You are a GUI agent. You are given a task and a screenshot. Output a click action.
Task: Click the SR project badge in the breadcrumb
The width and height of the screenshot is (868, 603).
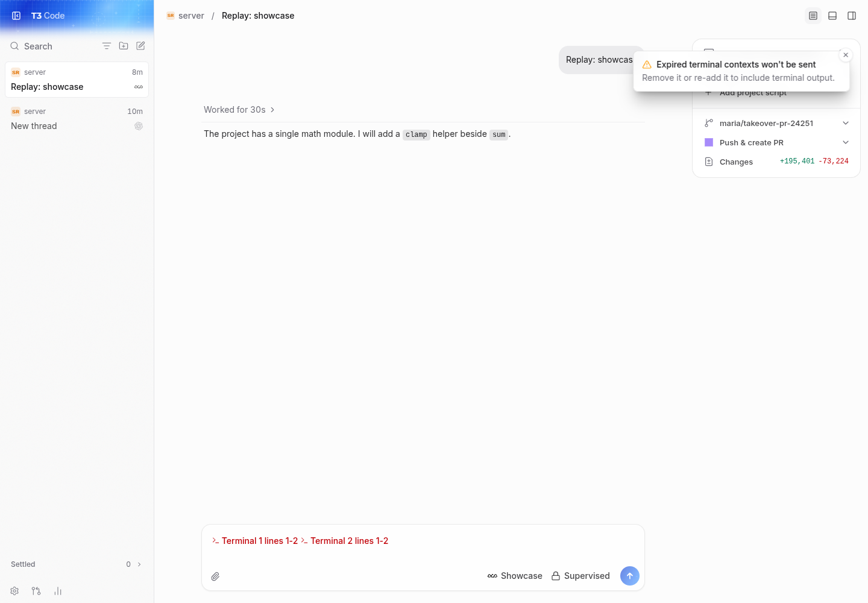171,16
